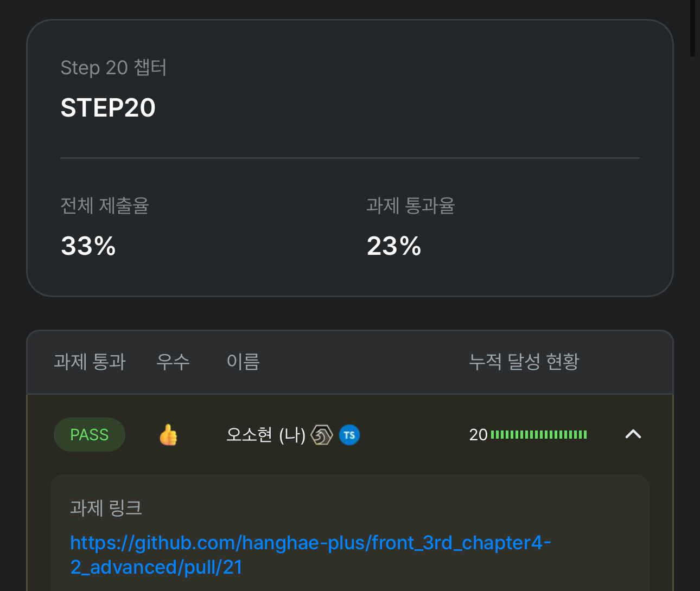
Task: Click the 과제 통과 column header
Action: tap(90, 362)
